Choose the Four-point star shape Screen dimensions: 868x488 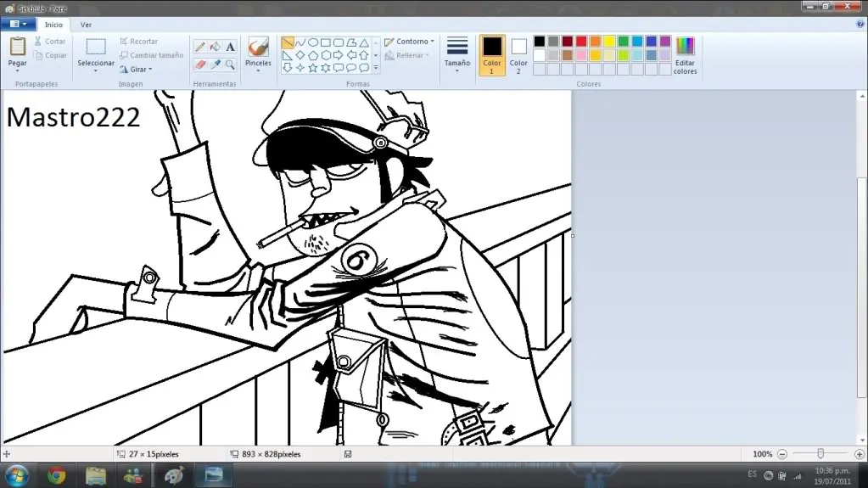(300, 68)
